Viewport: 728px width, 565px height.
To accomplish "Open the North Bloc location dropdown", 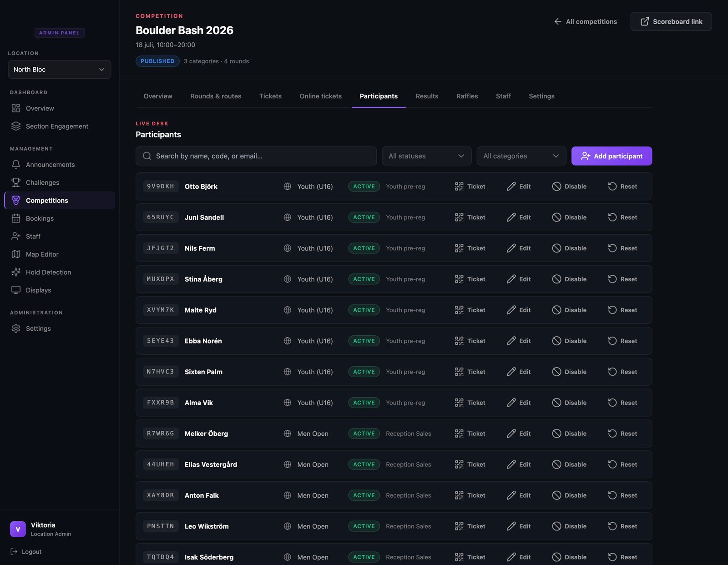I will (x=60, y=70).
